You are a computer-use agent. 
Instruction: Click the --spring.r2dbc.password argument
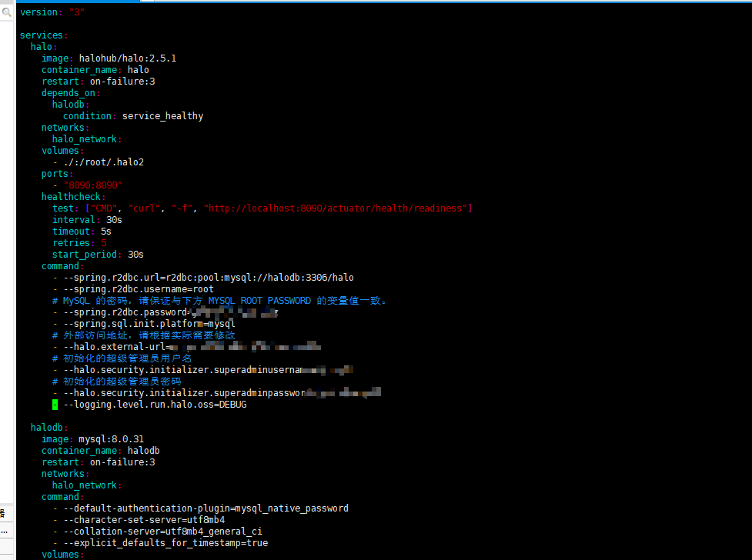(x=165, y=312)
